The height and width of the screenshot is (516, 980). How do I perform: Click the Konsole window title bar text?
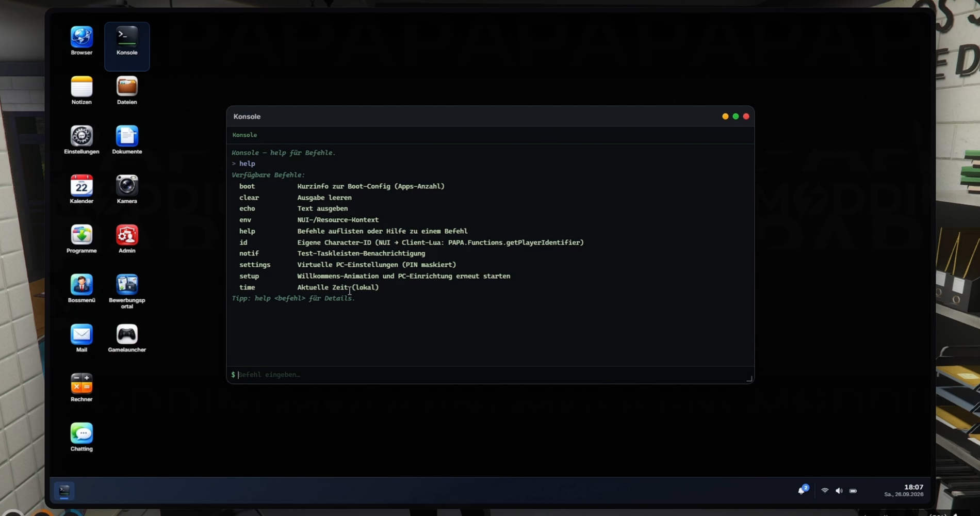[247, 117]
